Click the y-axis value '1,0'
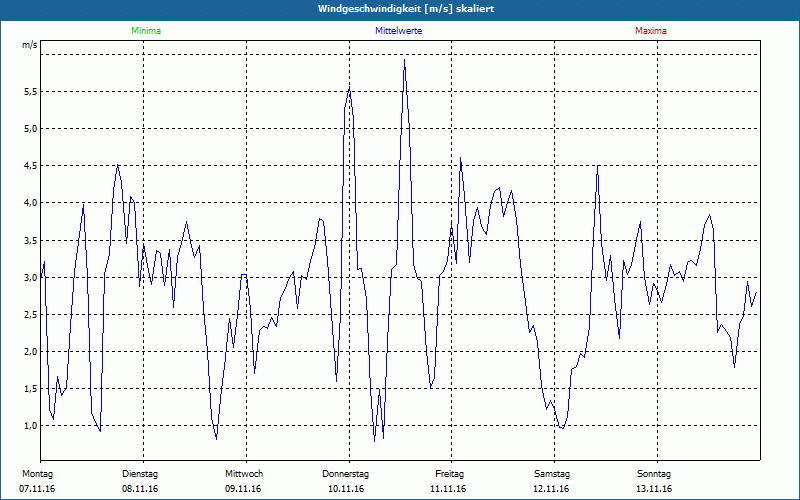 tap(31, 426)
